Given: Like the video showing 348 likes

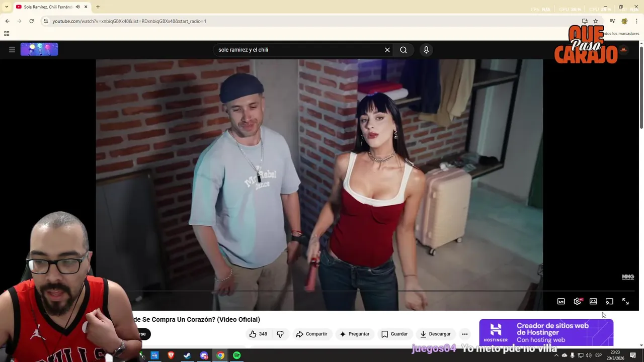Looking at the screenshot, I should pyautogui.click(x=258, y=334).
